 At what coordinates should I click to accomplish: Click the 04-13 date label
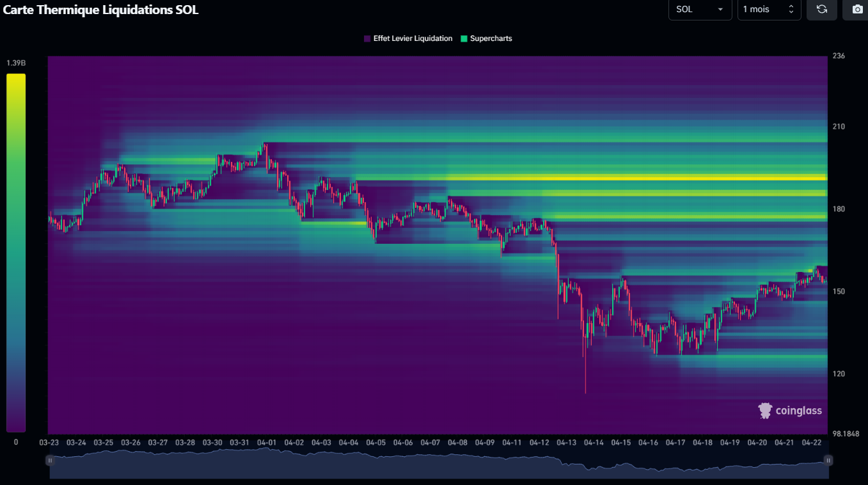coord(567,442)
